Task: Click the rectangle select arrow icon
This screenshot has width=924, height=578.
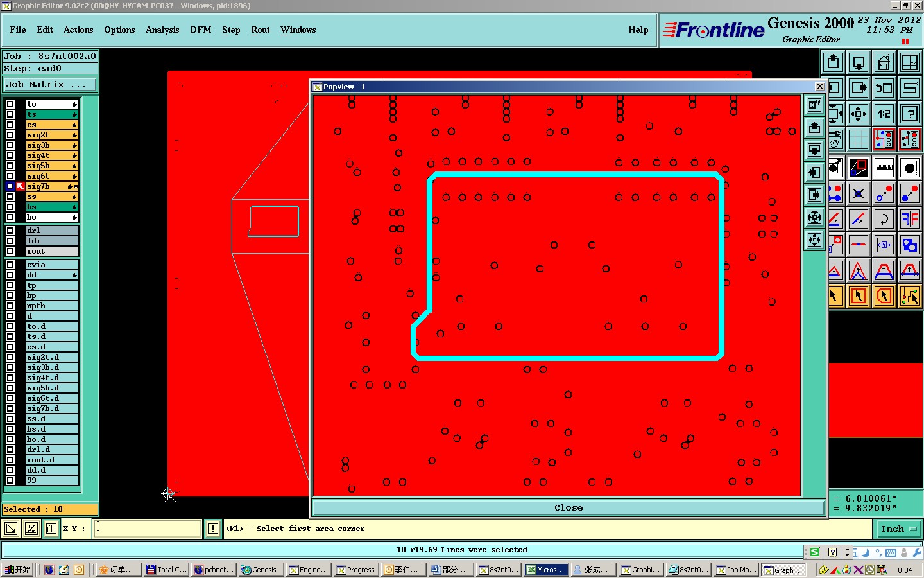Action: point(859,296)
